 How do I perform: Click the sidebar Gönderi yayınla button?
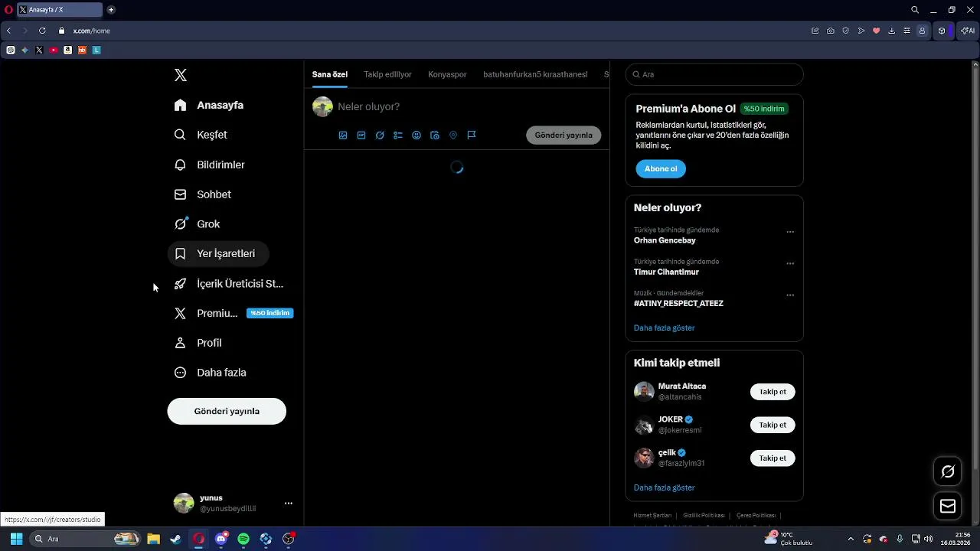[227, 411]
